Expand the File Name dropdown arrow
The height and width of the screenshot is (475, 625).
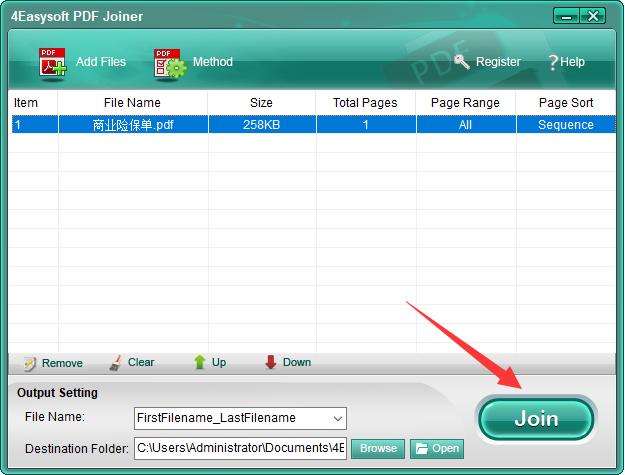pyautogui.click(x=338, y=419)
